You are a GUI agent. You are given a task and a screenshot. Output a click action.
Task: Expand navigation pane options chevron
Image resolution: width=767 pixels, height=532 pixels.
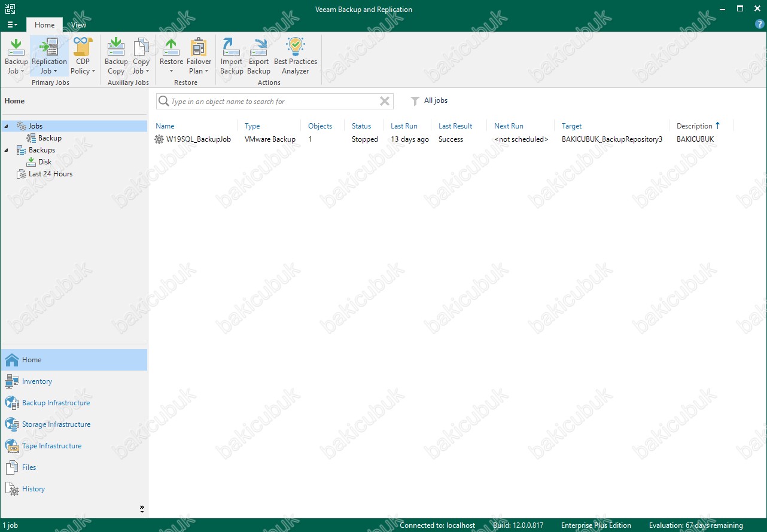(x=142, y=509)
